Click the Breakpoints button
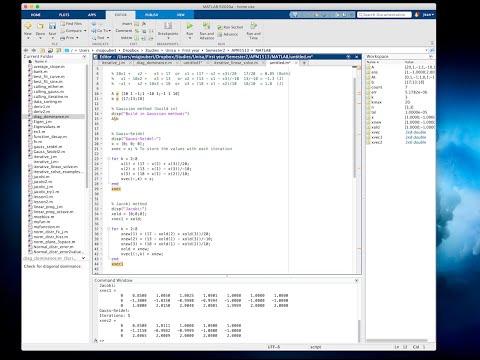Viewport: 480px width, 360px height. [x=168, y=30]
